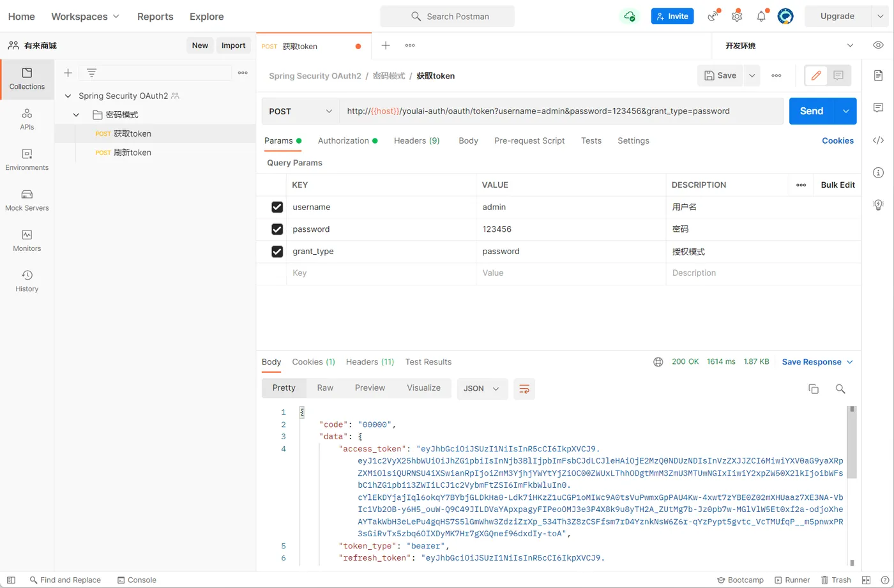The width and height of the screenshot is (894, 588).
Task: Click the Import button
Action: pyautogui.click(x=233, y=45)
